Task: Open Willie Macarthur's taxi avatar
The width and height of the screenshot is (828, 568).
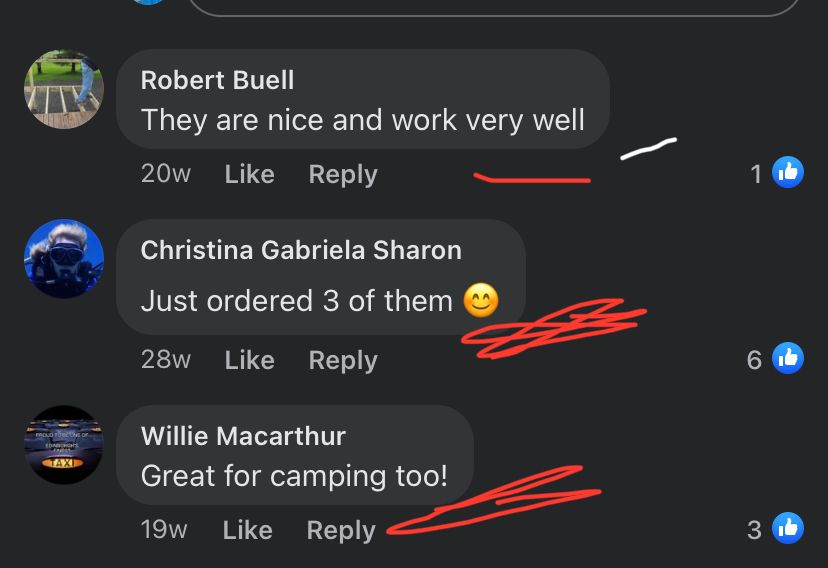Action: point(64,444)
